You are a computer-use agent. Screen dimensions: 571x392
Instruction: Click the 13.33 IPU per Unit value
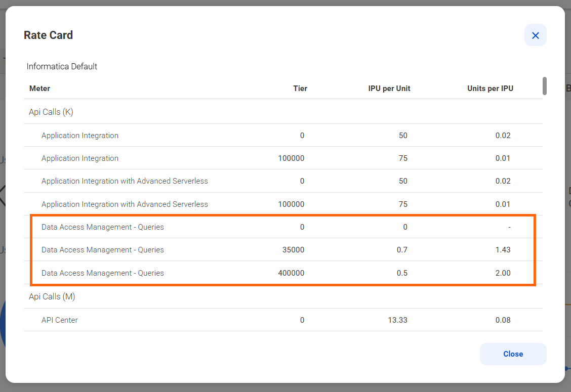(x=398, y=320)
